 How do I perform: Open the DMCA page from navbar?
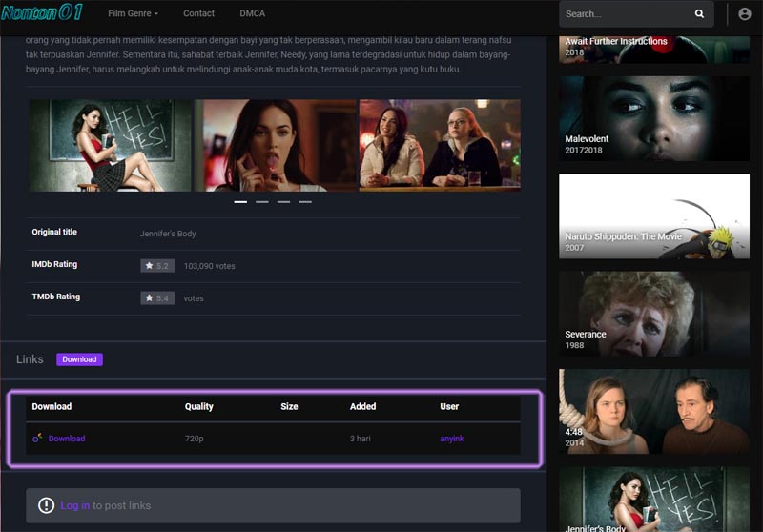click(x=253, y=14)
